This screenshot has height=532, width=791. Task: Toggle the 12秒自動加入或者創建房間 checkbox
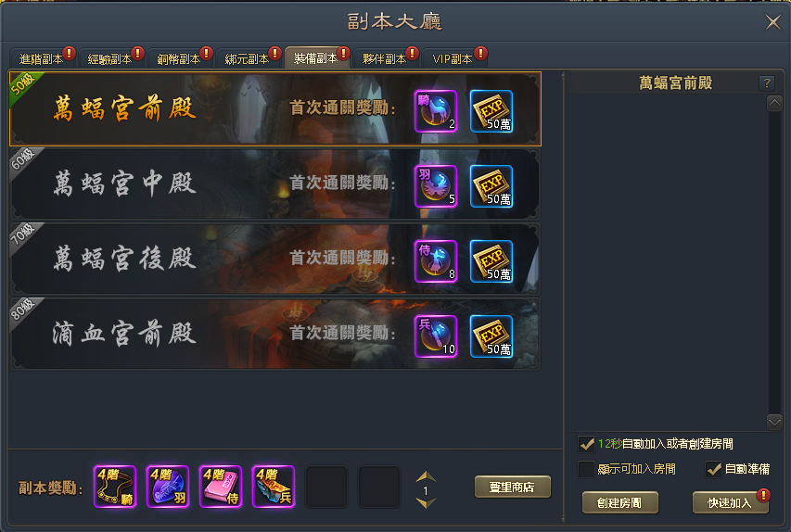coord(586,444)
